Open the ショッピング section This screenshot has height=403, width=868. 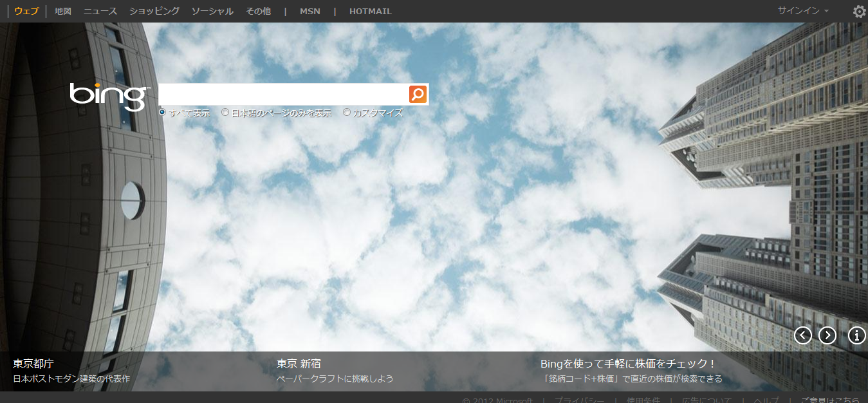(154, 11)
